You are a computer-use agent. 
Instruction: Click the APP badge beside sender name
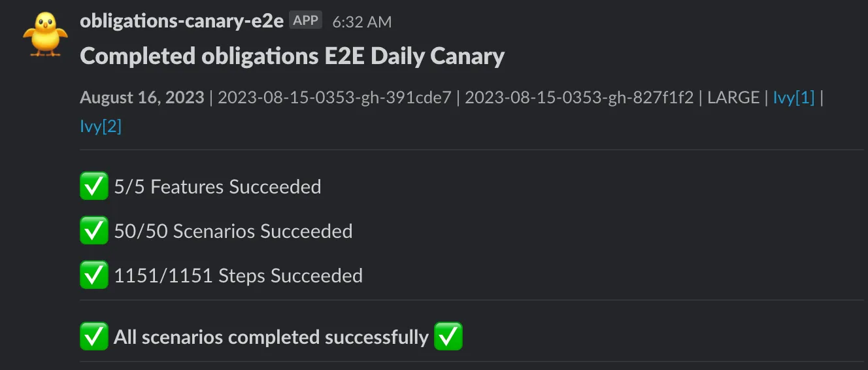click(305, 21)
